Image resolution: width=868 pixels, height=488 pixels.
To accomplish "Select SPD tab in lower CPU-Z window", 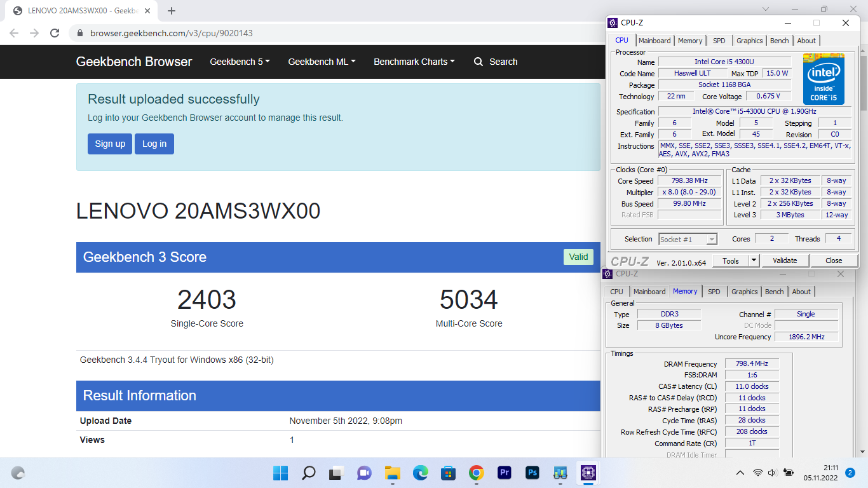I will (x=714, y=292).
